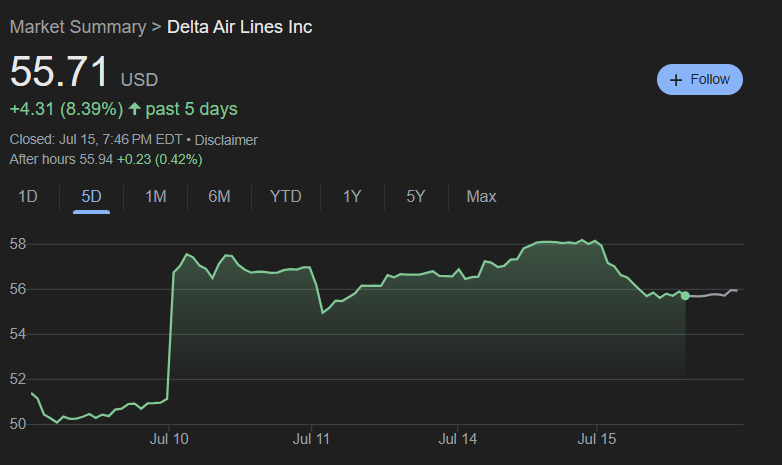Click the plus icon in Follow

pos(676,80)
